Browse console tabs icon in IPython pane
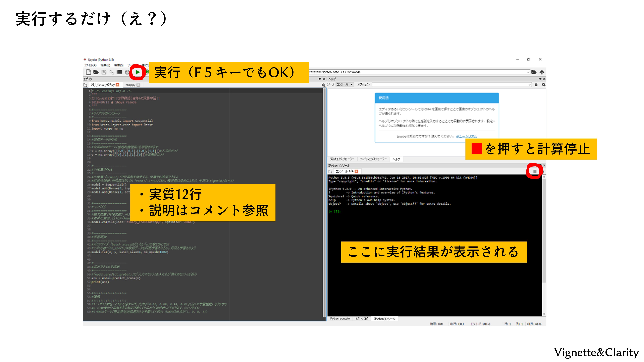 (330, 171)
